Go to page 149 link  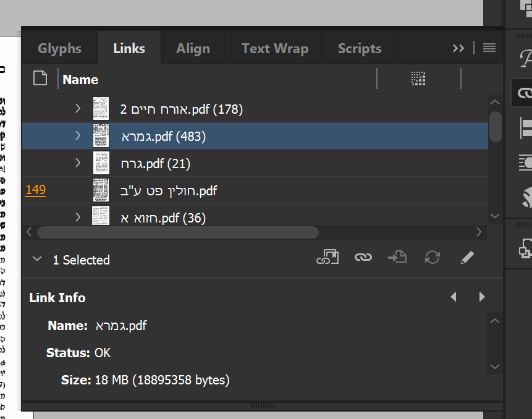click(35, 190)
